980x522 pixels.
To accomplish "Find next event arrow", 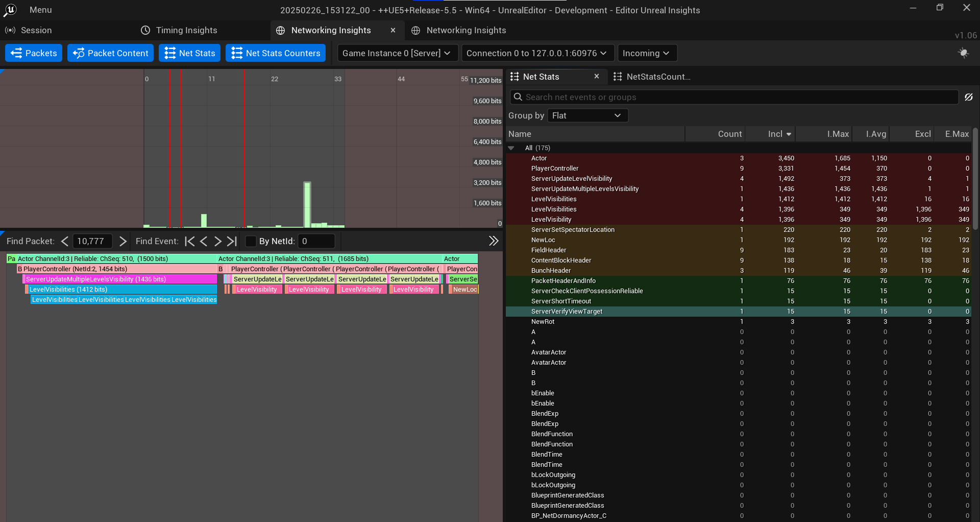I will (218, 241).
